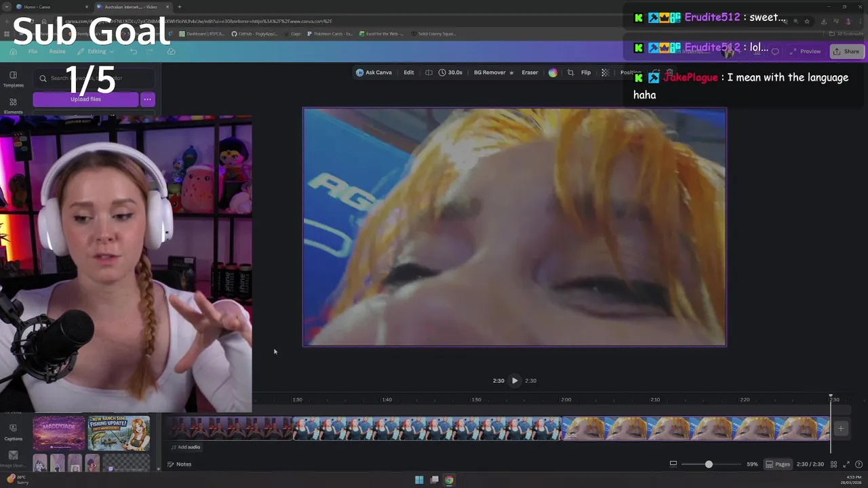Select the Ranch Sim Fishing Update thumbnail

[x=119, y=433]
